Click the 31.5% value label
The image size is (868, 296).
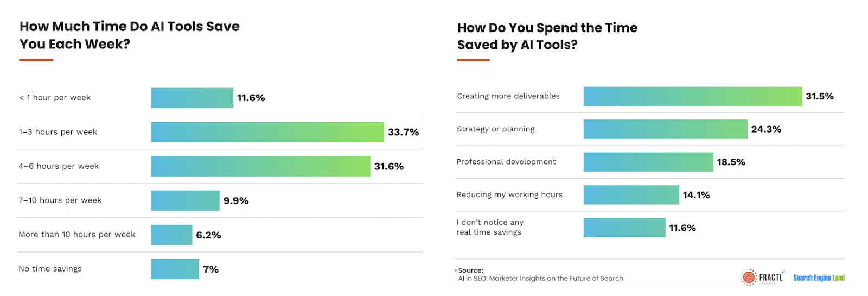point(819,96)
